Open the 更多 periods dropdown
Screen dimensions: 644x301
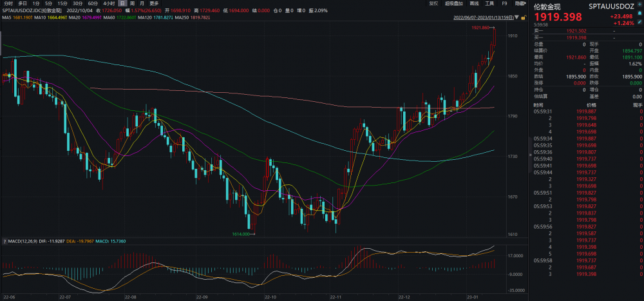point(154,3)
